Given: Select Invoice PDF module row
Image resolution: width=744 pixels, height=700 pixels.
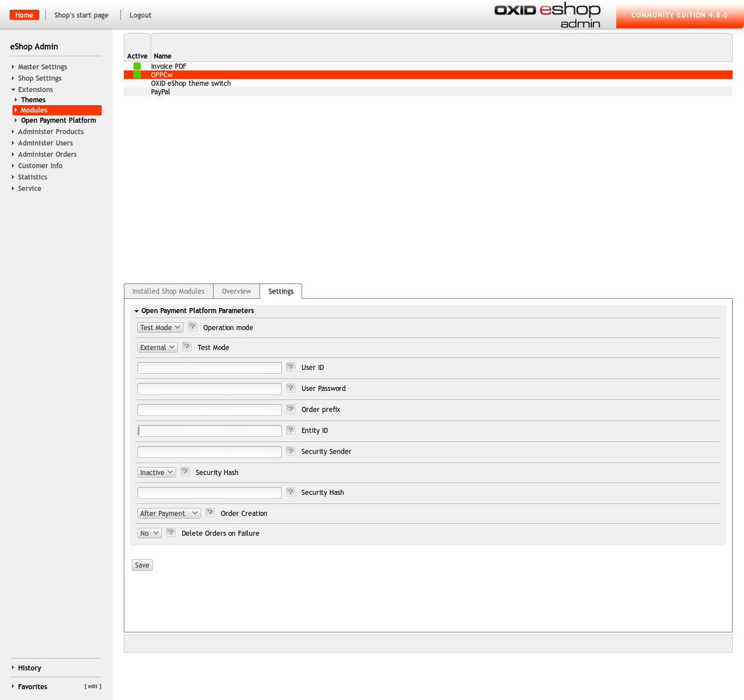Looking at the screenshot, I should tap(428, 66).
